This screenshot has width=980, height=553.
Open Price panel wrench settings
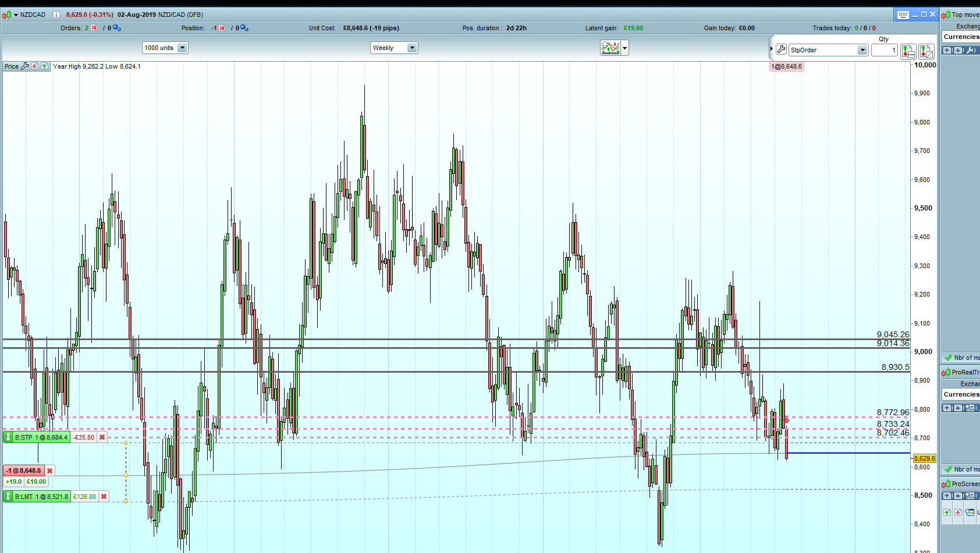25,66
